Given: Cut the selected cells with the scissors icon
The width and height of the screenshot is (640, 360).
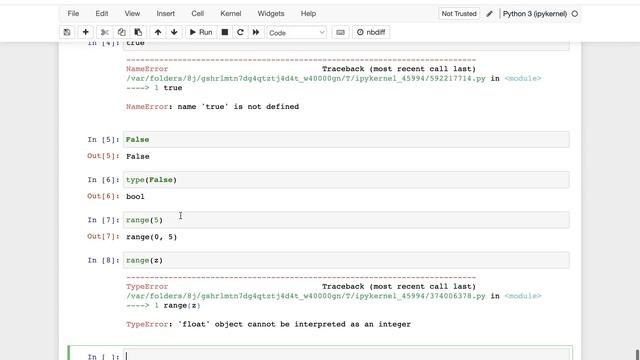Looking at the screenshot, I should coord(104,32).
